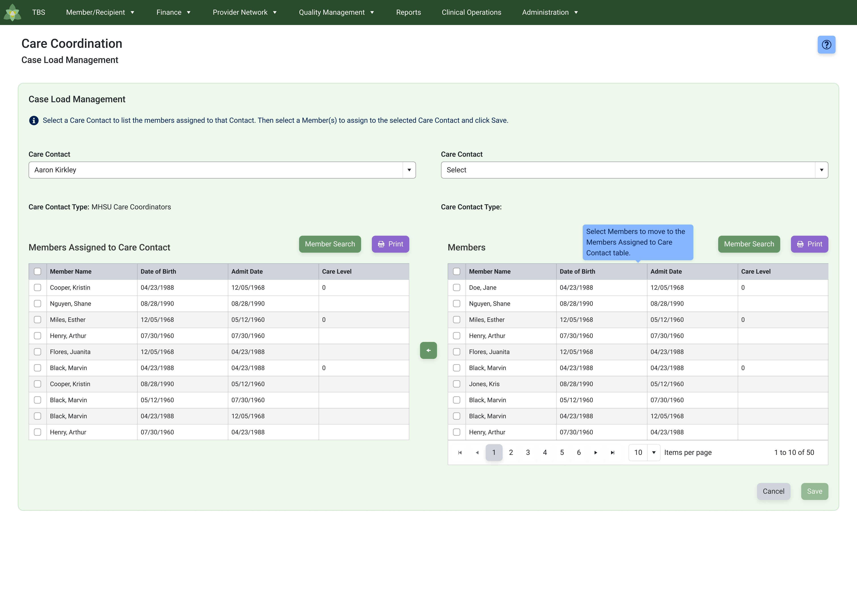Image resolution: width=857 pixels, height=616 pixels.
Task: Expand the Quality Management menu
Action: pos(337,12)
